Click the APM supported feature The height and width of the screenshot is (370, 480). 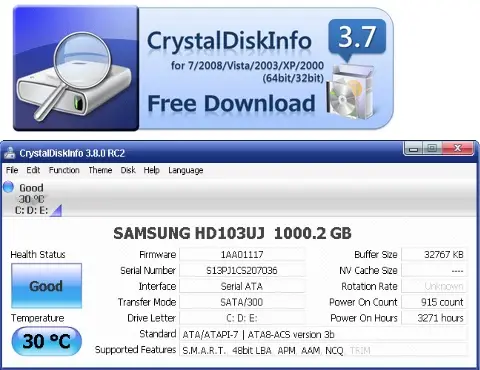point(287,351)
